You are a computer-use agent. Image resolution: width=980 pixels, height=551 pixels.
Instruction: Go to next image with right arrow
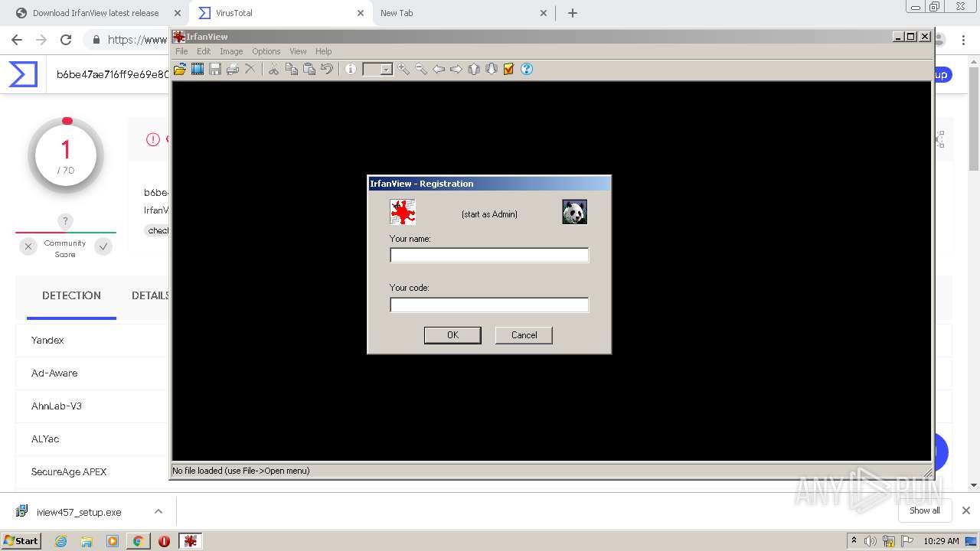click(x=456, y=69)
